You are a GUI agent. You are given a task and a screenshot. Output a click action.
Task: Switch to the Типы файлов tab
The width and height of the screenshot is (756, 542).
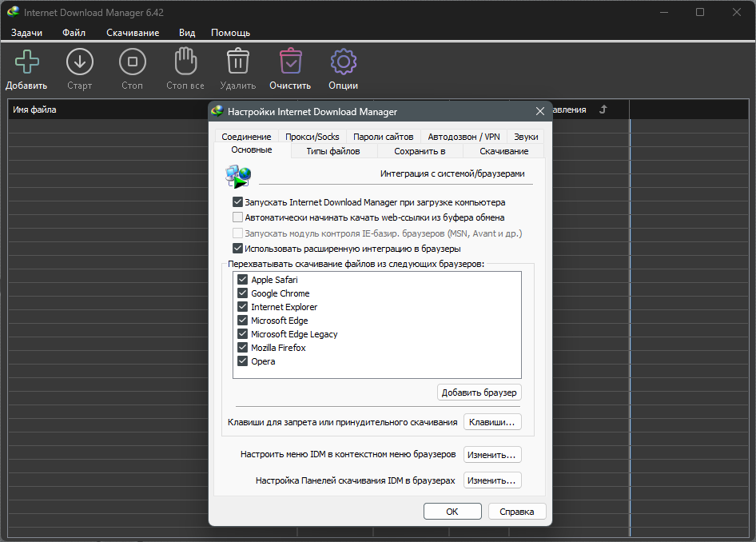(333, 151)
